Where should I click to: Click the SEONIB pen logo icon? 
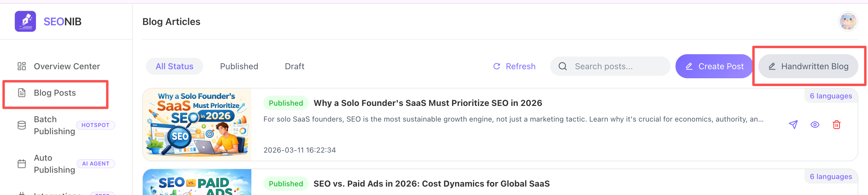coord(25,22)
